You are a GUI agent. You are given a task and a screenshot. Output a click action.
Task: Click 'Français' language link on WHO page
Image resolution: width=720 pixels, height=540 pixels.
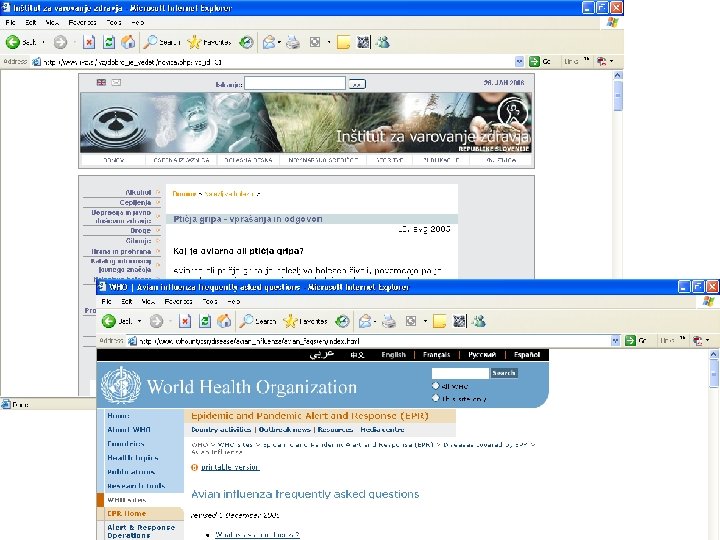(436, 354)
